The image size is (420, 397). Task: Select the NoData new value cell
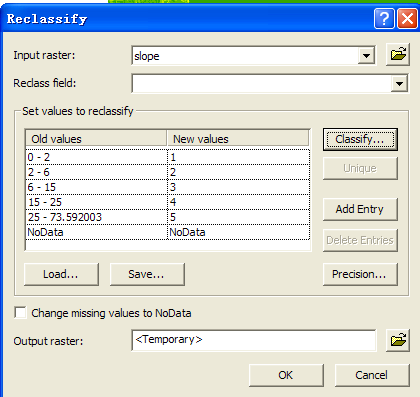(239, 232)
